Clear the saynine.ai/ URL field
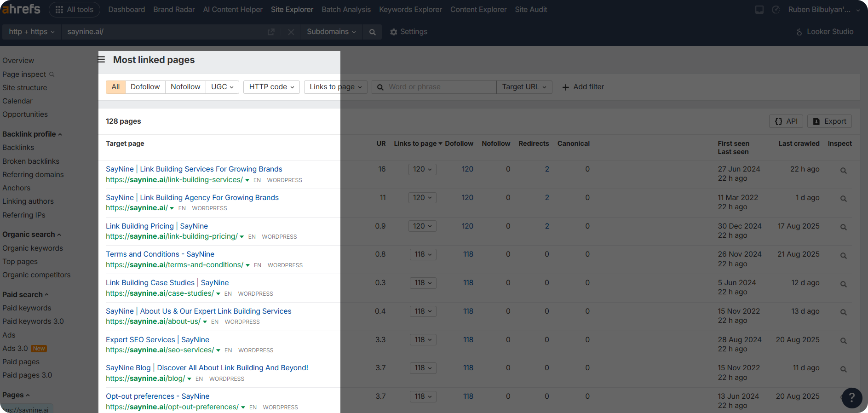The height and width of the screenshot is (413, 868). click(x=291, y=32)
